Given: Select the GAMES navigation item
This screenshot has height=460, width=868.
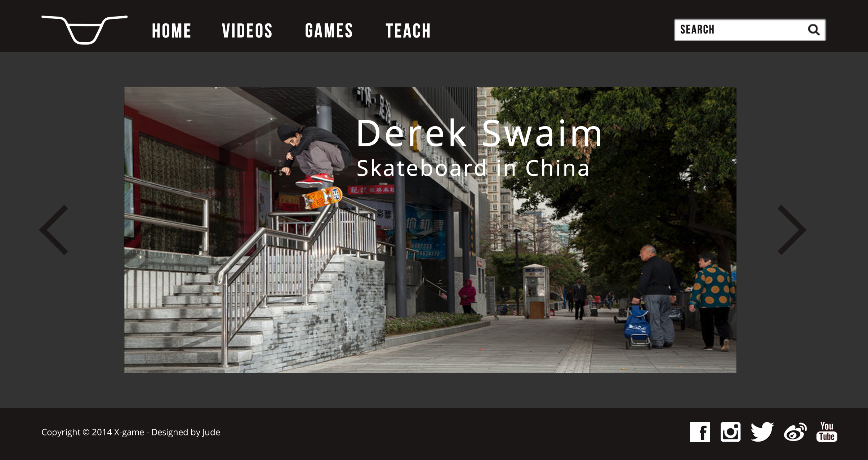Looking at the screenshot, I should [x=329, y=31].
